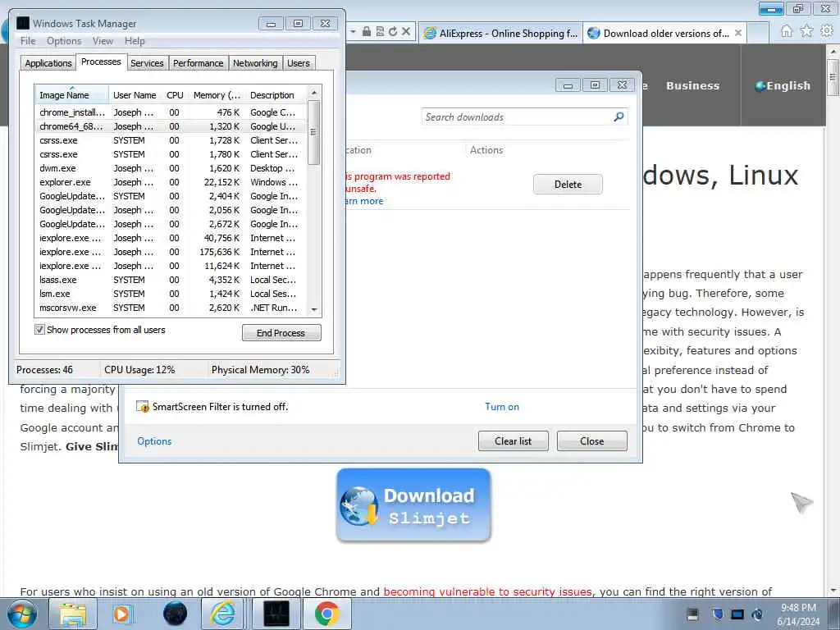Refresh the page in Internet Explorer

coord(393,32)
